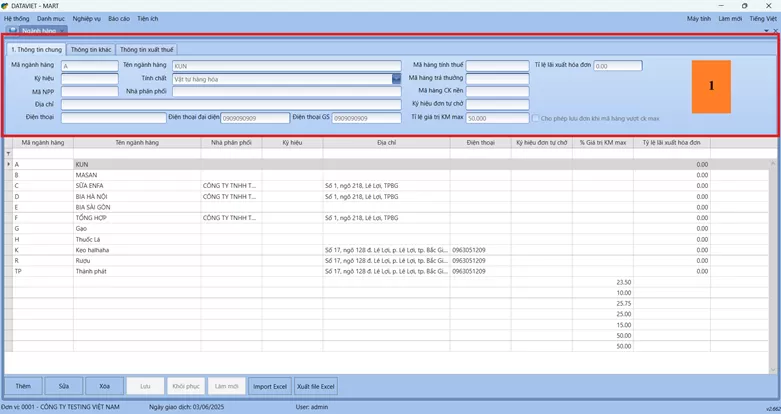The image size is (781, 414).
Task: Click the Ngành hàng tab icon
Action: tap(12, 31)
